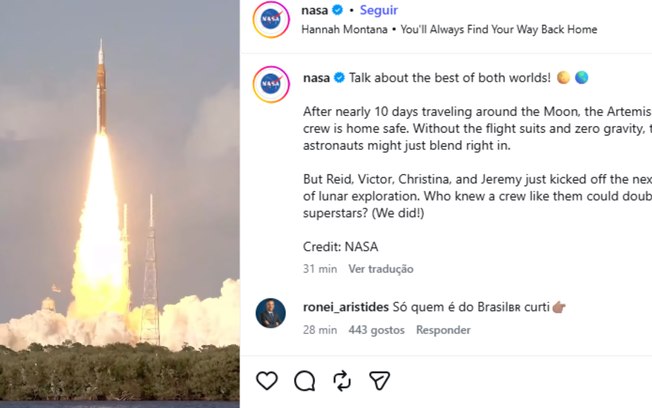Click the 31 min post timestamp
Screen dimensions: 652x408
click(320, 269)
